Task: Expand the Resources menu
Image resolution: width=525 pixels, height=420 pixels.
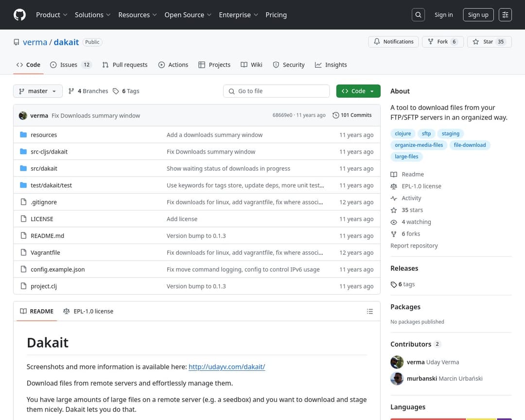Action: pos(137,15)
